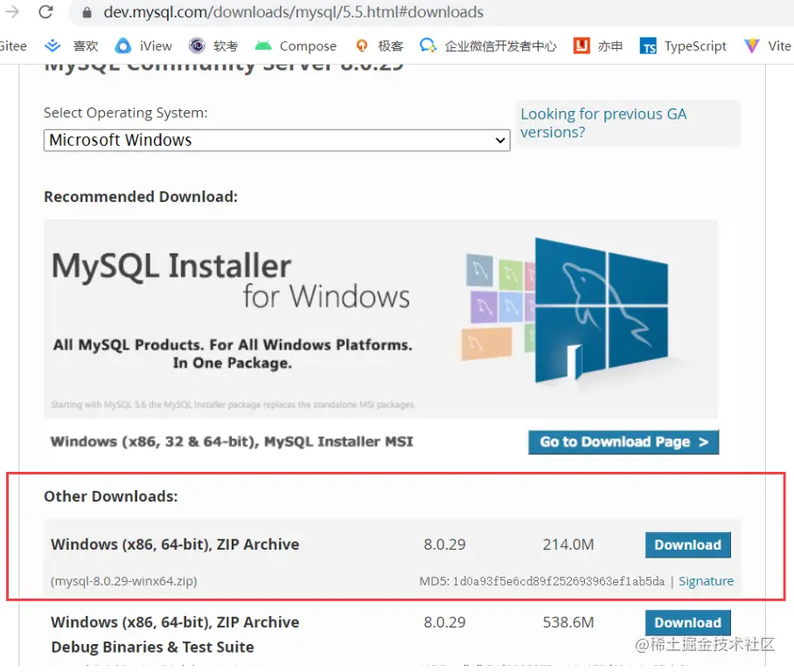Click the address bar URL
Viewport: 794px width, 672px height.
pyautogui.click(x=293, y=11)
